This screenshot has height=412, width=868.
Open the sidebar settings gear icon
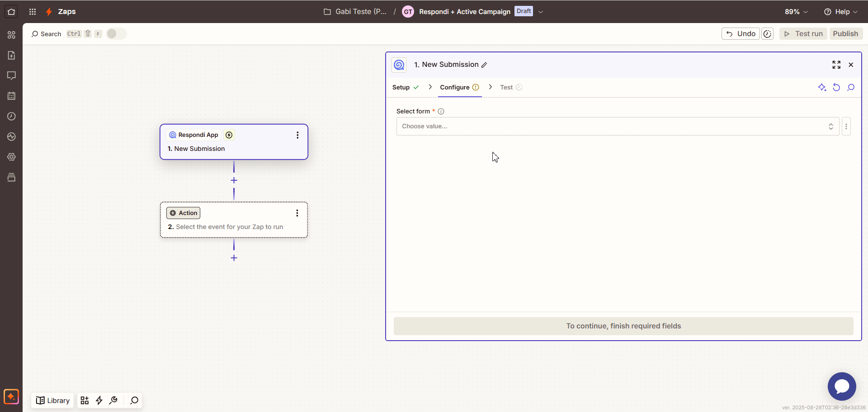coord(11,157)
